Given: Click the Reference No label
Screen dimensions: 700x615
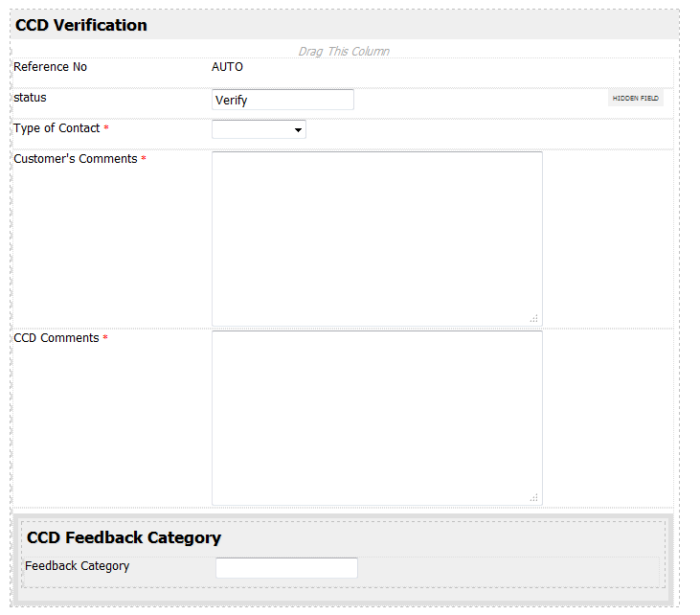Looking at the screenshot, I should [x=50, y=67].
